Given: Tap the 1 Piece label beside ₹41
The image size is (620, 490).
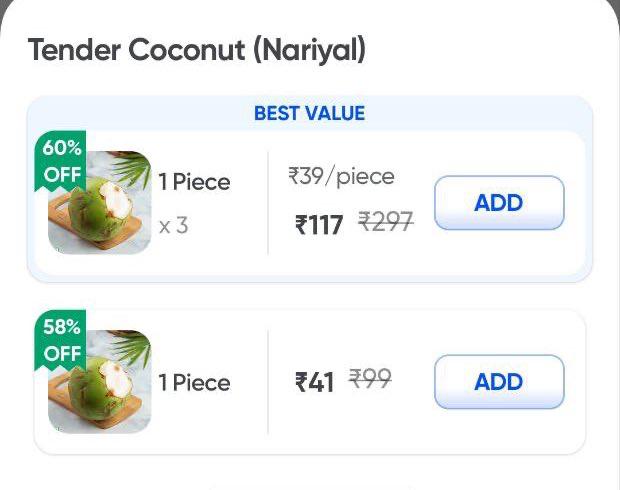Looking at the screenshot, I should [x=194, y=383].
